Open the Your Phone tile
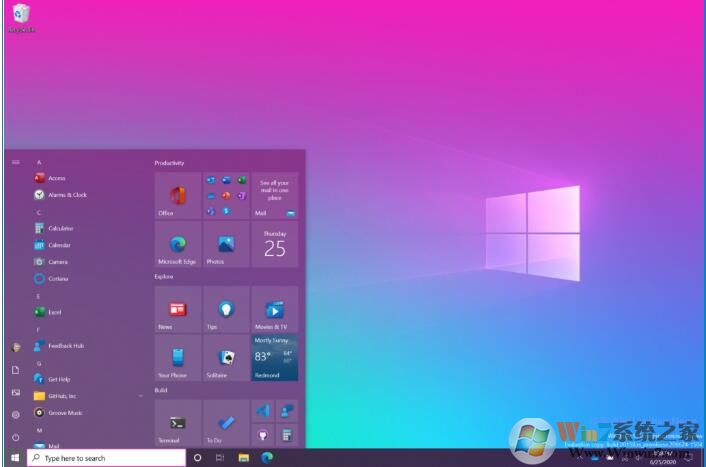The height and width of the screenshot is (467, 706). 178,358
